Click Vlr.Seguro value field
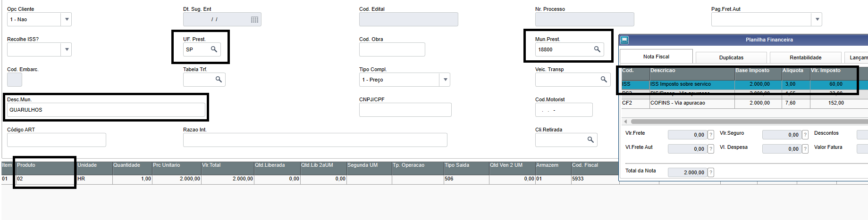 pos(782,135)
